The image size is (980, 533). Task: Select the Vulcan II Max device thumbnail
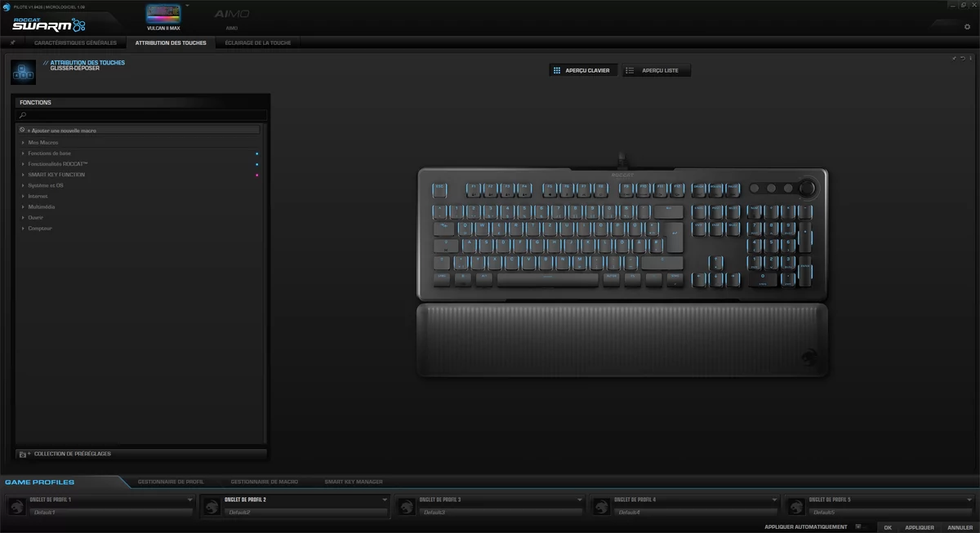tap(163, 14)
